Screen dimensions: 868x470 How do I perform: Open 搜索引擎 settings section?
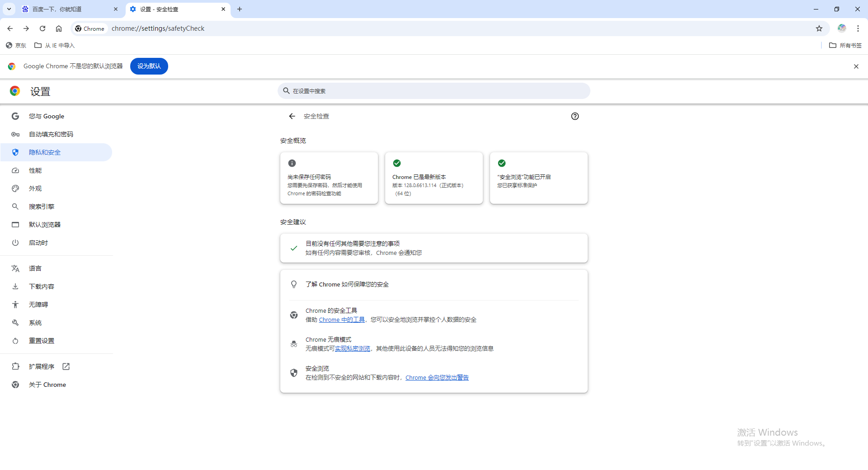point(56,207)
